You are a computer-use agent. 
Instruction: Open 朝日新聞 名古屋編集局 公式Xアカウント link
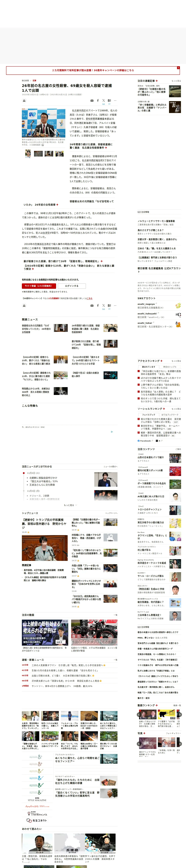pos(159,270)
